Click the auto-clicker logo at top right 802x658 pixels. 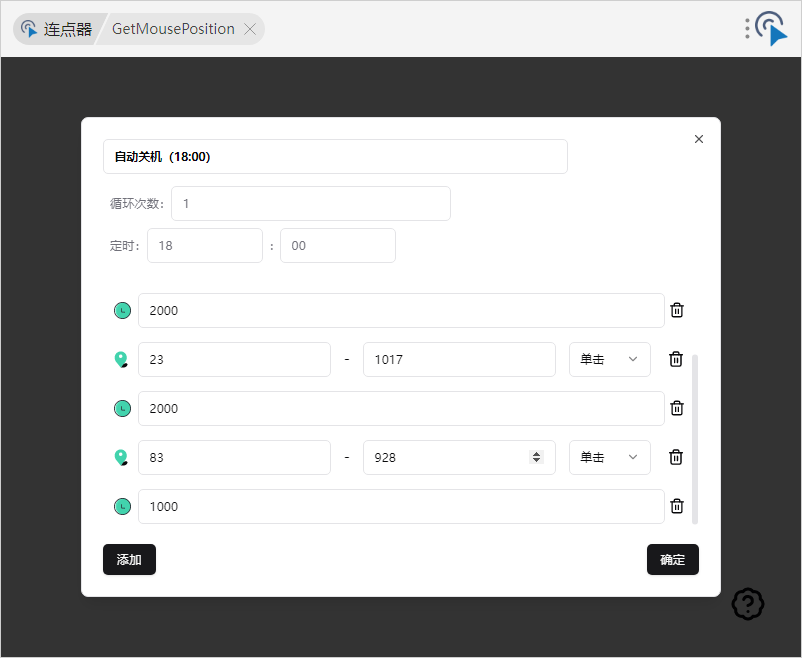(x=771, y=28)
